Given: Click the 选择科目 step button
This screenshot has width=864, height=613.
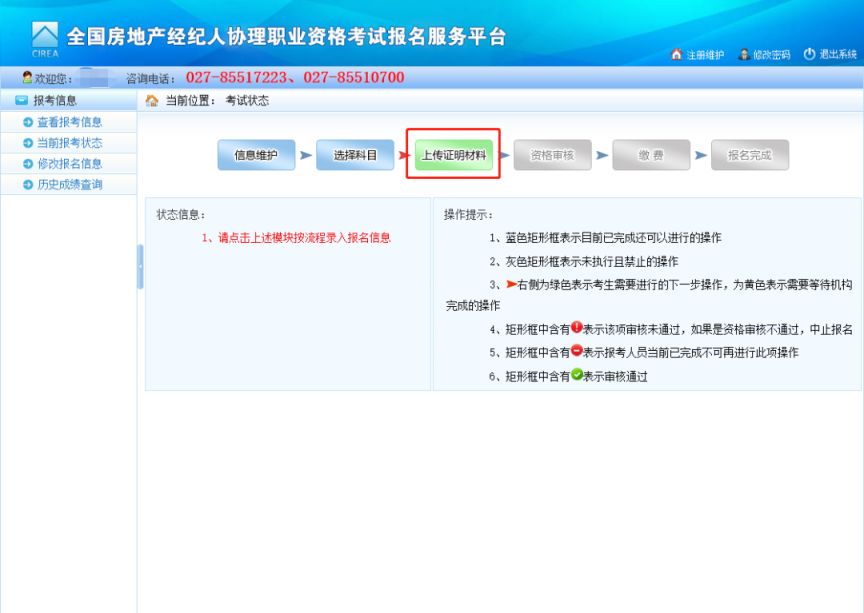Looking at the screenshot, I should (355, 155).
